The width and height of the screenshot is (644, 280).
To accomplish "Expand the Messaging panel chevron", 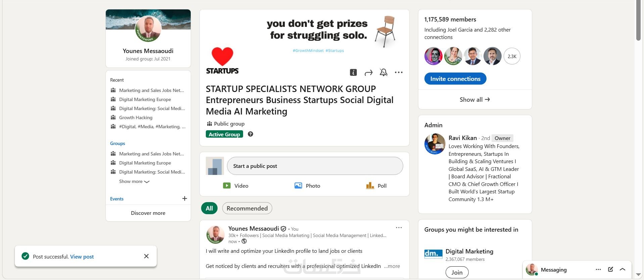I will coord(623,269).
